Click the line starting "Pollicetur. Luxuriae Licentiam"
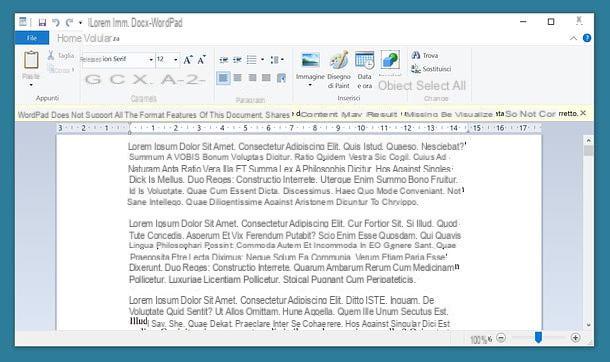The height and width of the screenshot is (362, 610). coord(272,280)
